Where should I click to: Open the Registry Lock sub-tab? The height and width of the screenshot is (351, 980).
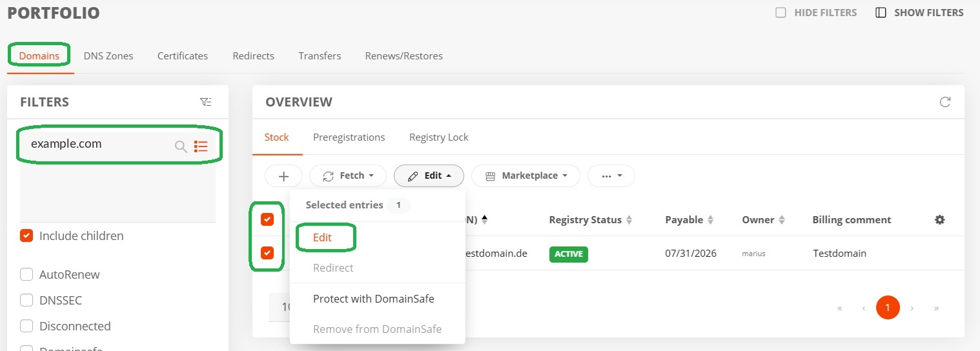pyautogui.click(x=439, y=137)
